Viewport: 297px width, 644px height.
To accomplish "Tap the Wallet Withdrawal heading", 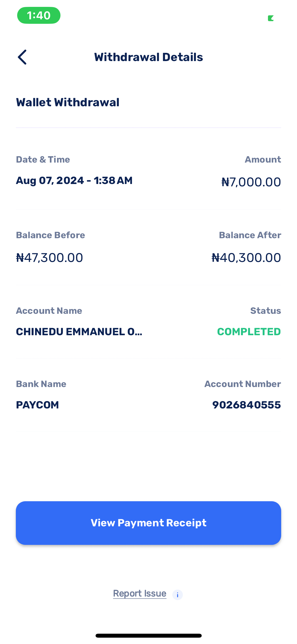I will (68, 102).
